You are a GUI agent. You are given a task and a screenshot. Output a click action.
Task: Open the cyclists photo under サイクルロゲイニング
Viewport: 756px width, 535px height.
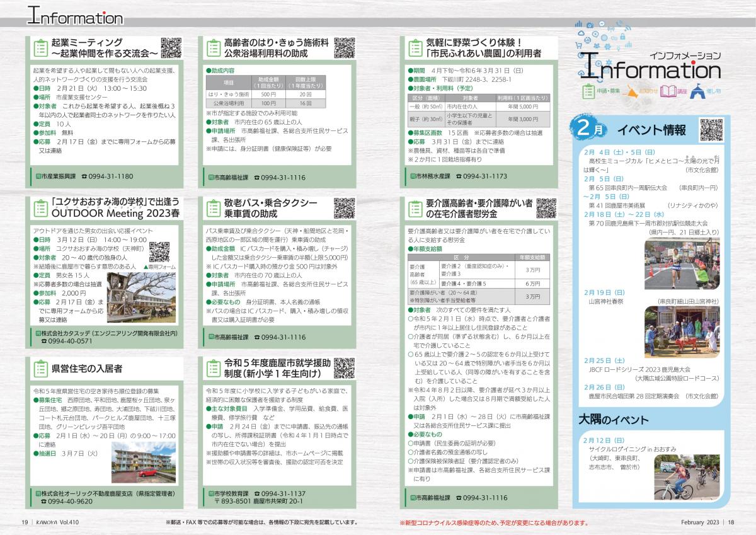point(687,477)
